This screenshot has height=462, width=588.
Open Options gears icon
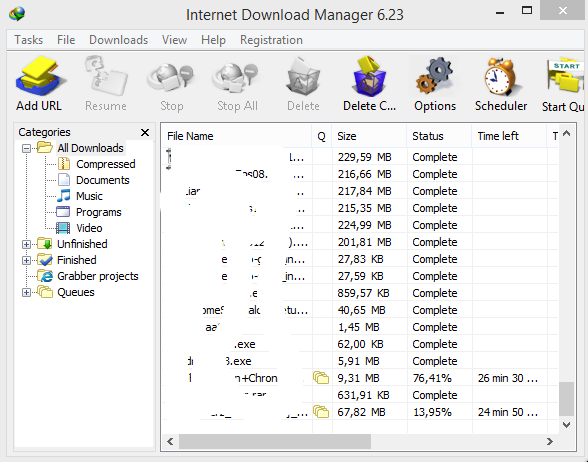tap(435, 77)
